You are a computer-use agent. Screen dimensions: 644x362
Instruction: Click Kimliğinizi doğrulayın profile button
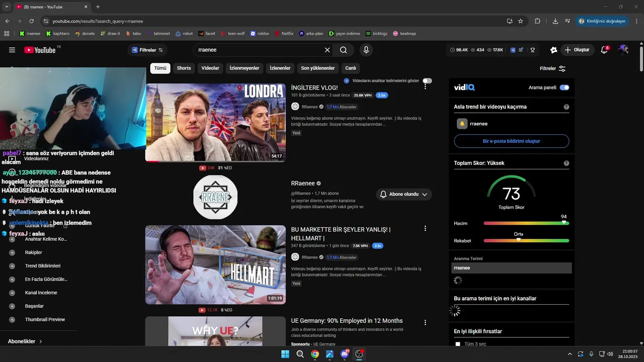click(602, 21)
